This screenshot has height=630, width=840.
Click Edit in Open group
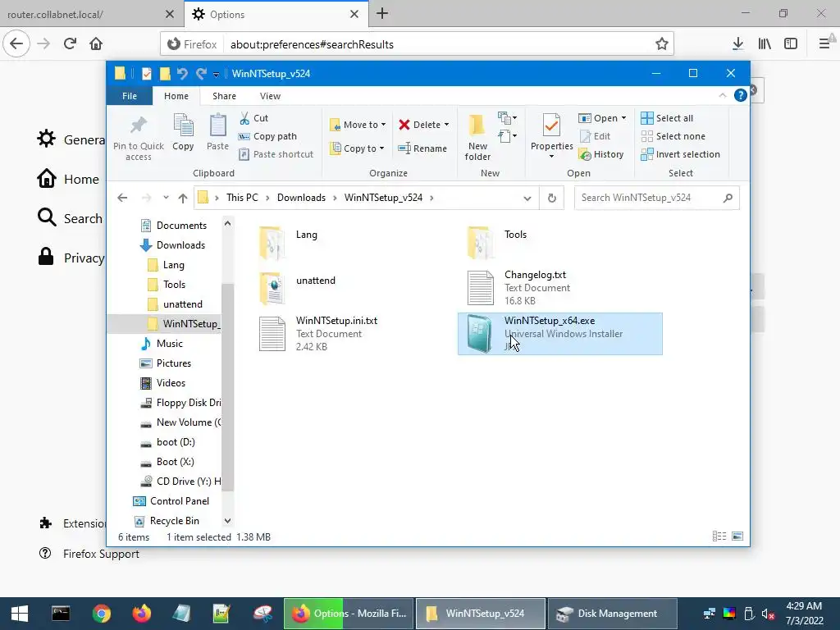(x=596, y=136)
